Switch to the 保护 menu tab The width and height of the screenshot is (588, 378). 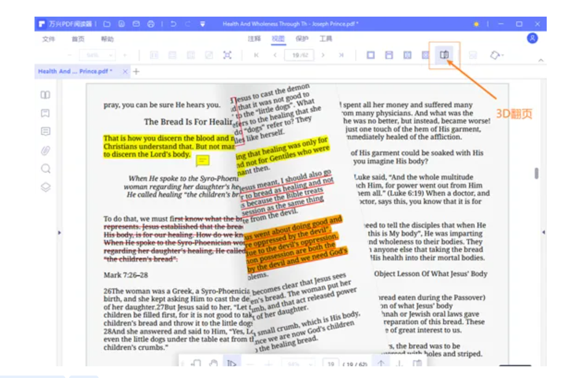[302, 39]
